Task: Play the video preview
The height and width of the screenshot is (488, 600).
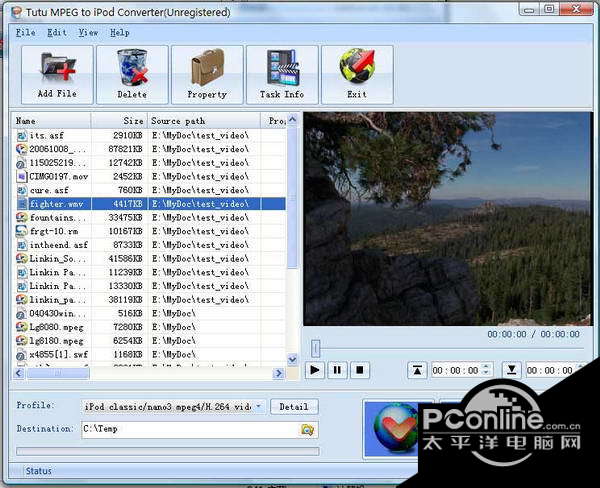Action: 315,370
